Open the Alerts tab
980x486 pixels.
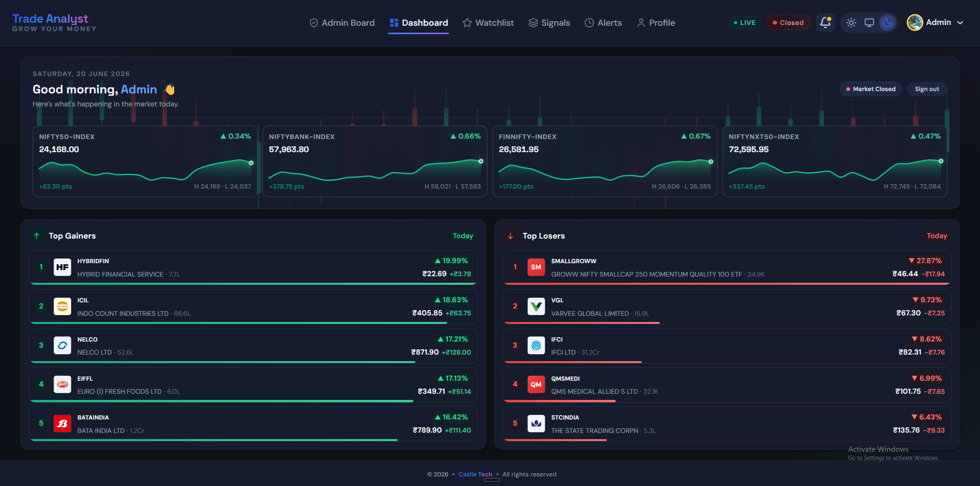603,23
